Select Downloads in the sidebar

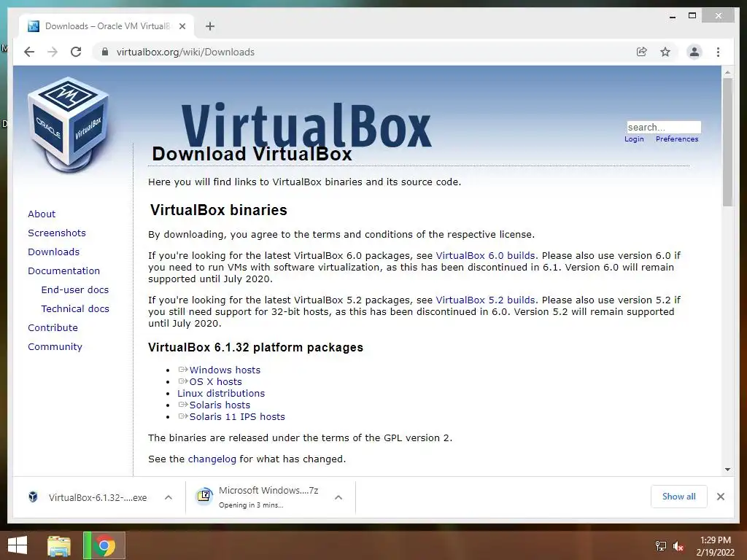[53, 252]
